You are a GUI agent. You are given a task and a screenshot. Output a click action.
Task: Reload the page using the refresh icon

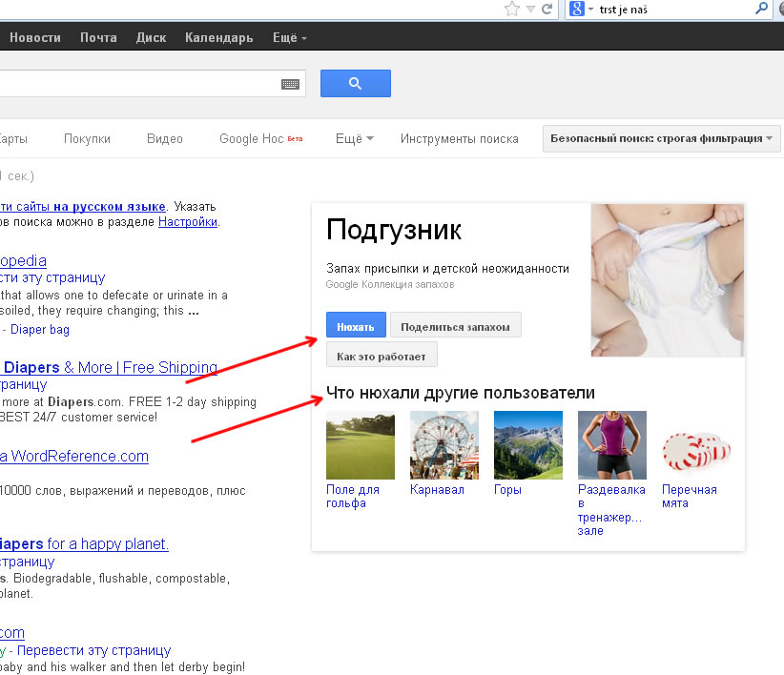coord(547,10)
